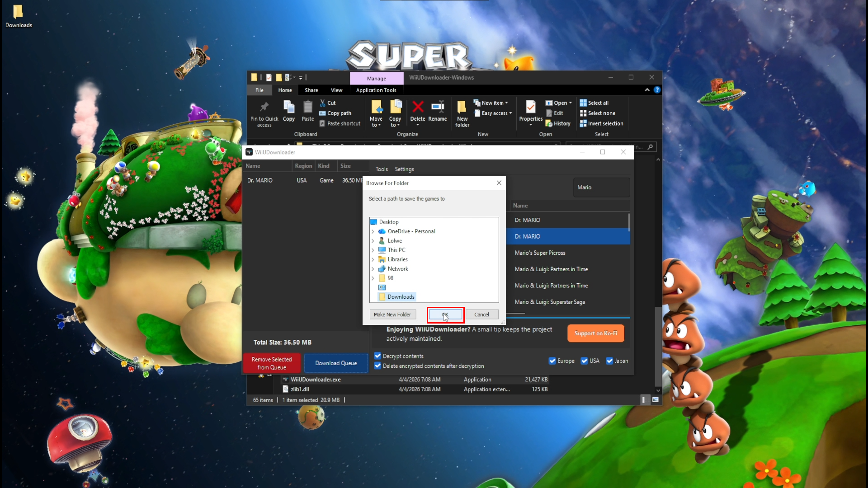The width and height of the screenshot is (868, 488).
Task: Click the Select all icon
Action: coord(584,103)
